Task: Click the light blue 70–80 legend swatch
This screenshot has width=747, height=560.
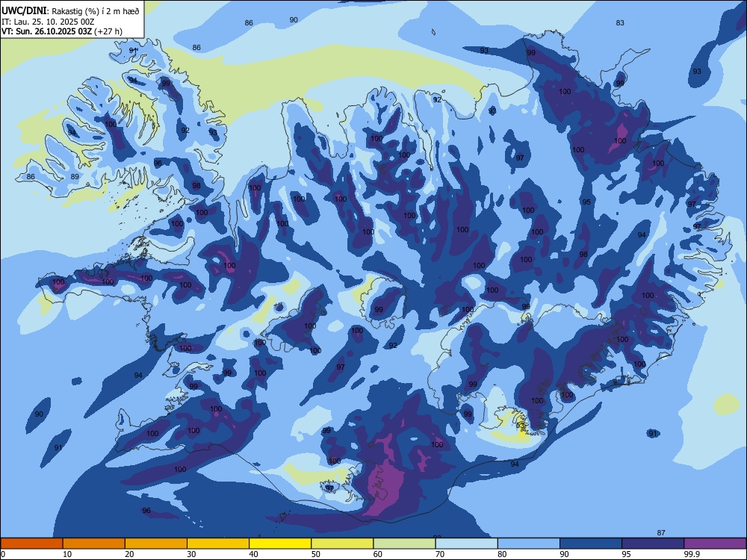Action: (x=466, y=544)
